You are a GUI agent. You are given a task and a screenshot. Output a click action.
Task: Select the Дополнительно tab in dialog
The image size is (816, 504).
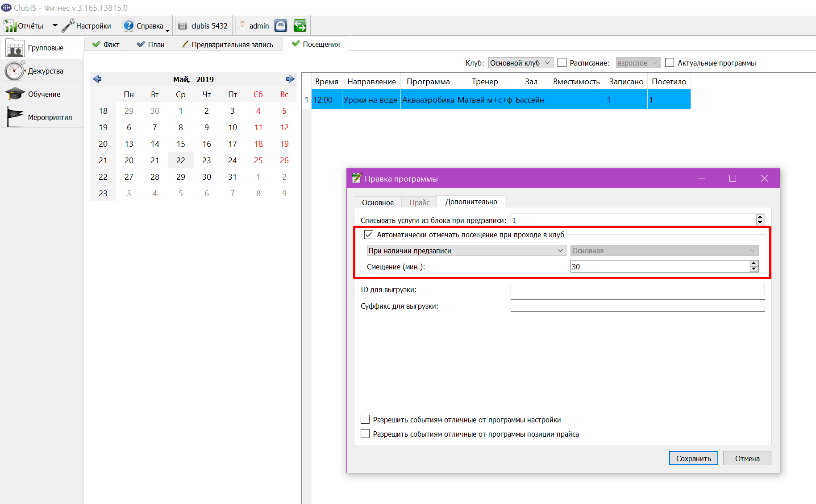tap(471, 202)
